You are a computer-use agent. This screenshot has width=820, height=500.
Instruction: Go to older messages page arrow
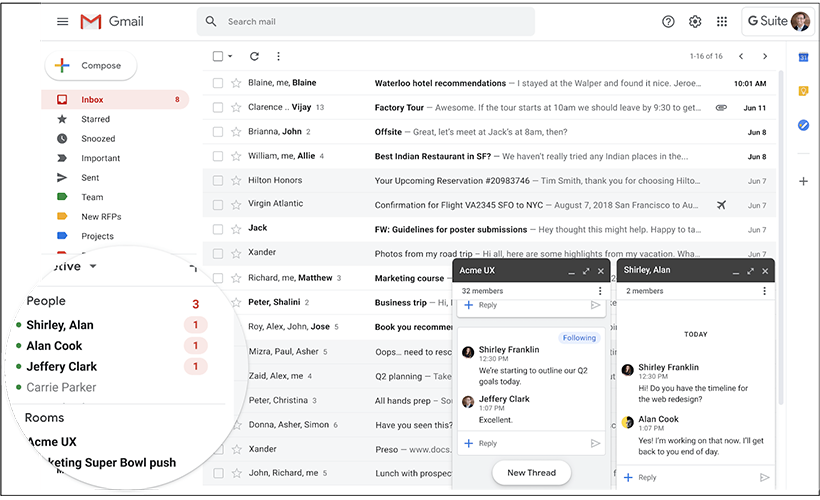765,56
